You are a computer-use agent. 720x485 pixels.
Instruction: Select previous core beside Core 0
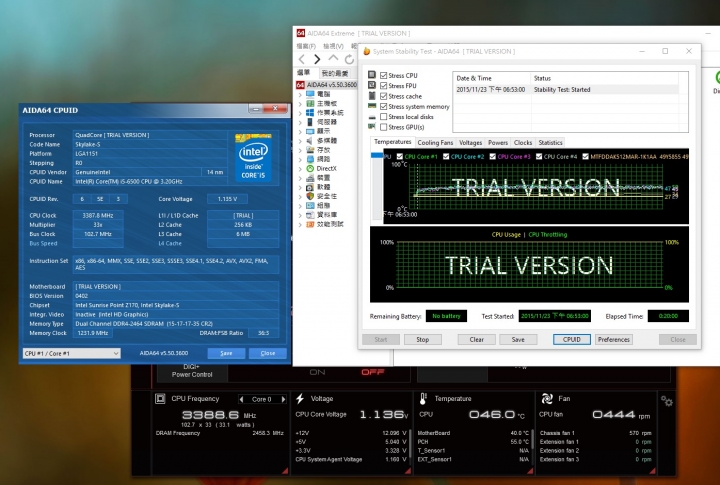click(242, 399)
